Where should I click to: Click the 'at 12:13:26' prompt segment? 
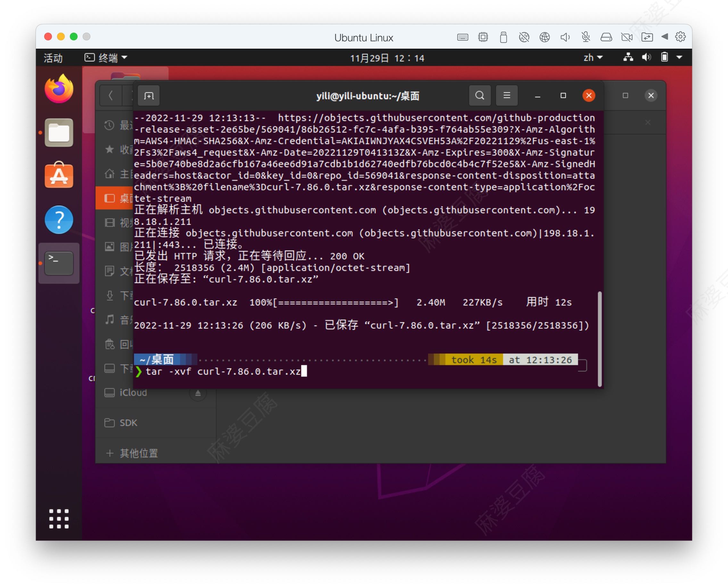540,360
